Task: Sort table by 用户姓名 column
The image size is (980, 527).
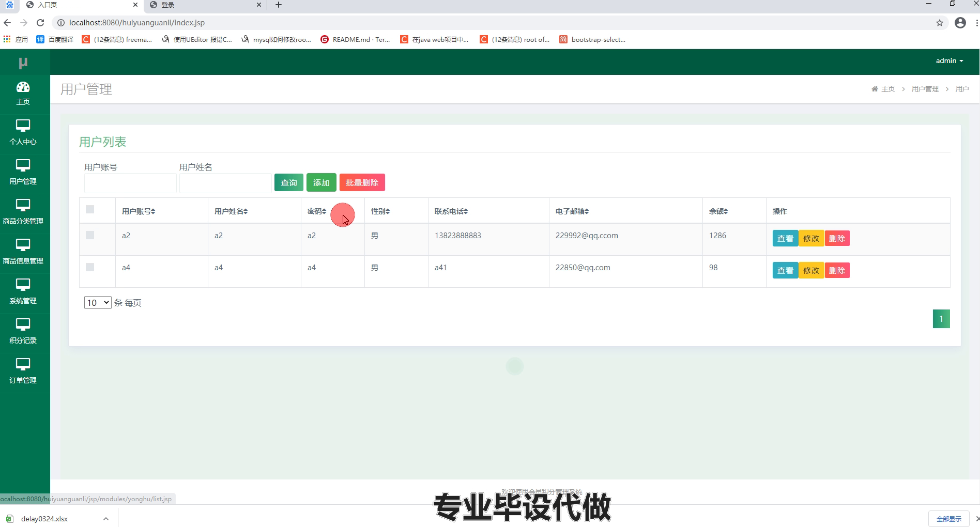Action: (x=231, y=211)
